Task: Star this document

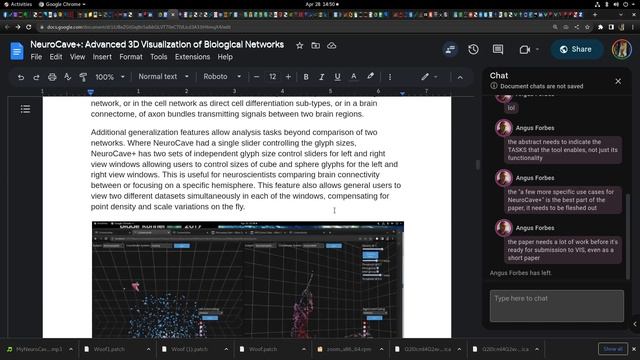Action: (300, 45)
